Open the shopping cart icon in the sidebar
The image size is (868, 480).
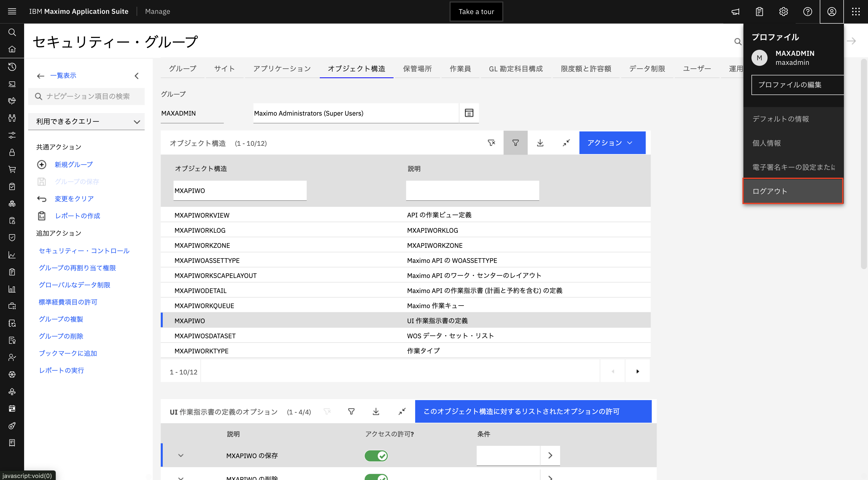12,169
